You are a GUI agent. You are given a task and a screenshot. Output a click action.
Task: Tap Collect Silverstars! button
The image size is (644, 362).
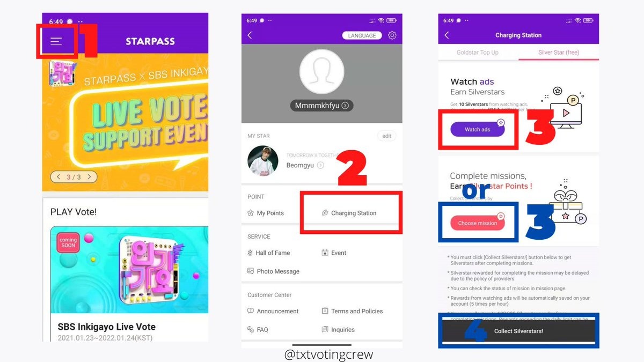[518, 331]
